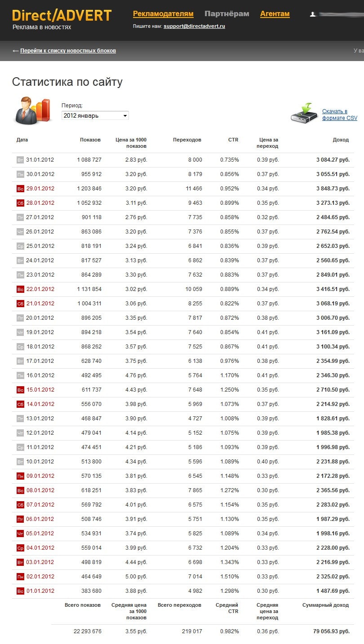Click the Показов column header
This screenshot has height=644, width=364.
(90, 140)
